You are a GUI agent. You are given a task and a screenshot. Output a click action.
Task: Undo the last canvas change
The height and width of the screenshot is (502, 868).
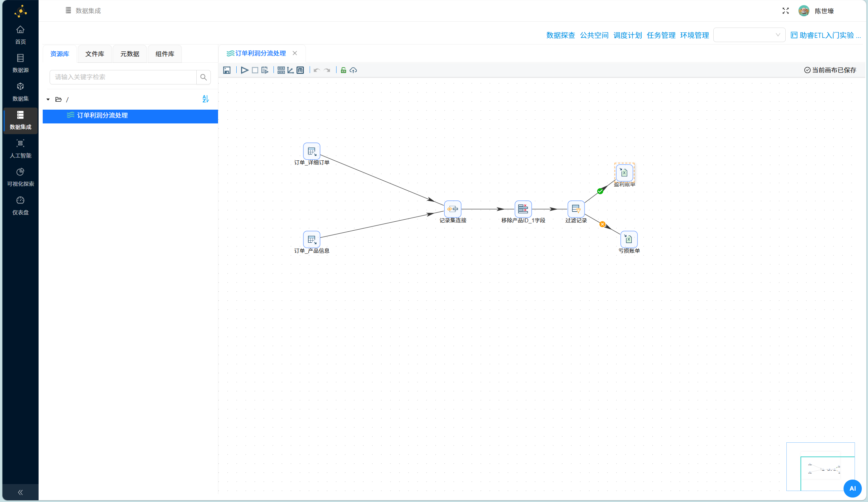(317, 70)
